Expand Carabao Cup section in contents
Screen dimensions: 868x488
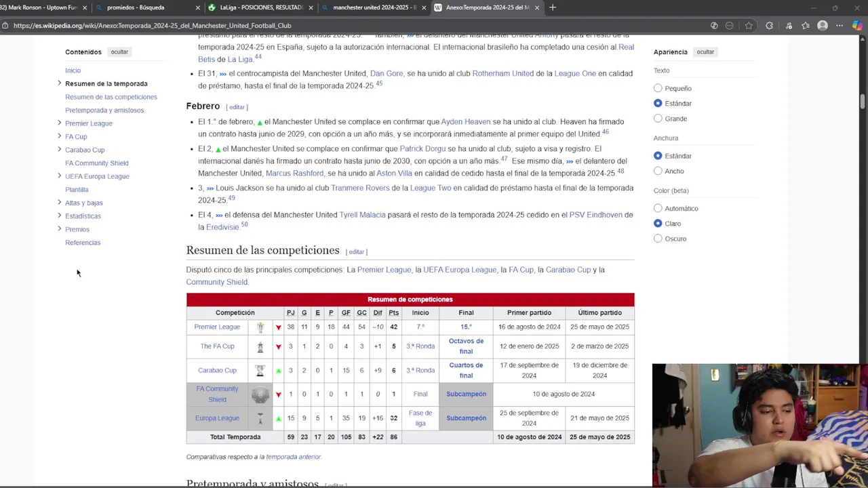click(59, 150)
